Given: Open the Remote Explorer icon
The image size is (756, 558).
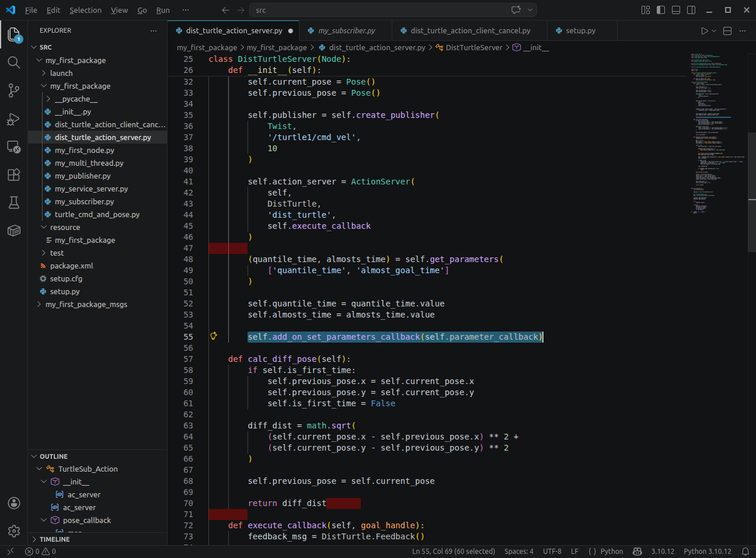Looking at the screenshot, I should [x=14, y=147].
